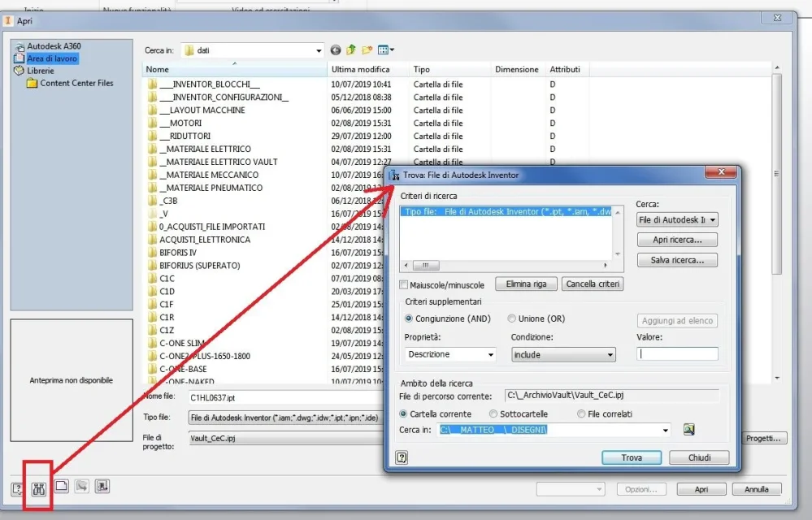The image size is (812, 520).
Task: Click the help icon in Trova dialog
Action: point(402,457)
